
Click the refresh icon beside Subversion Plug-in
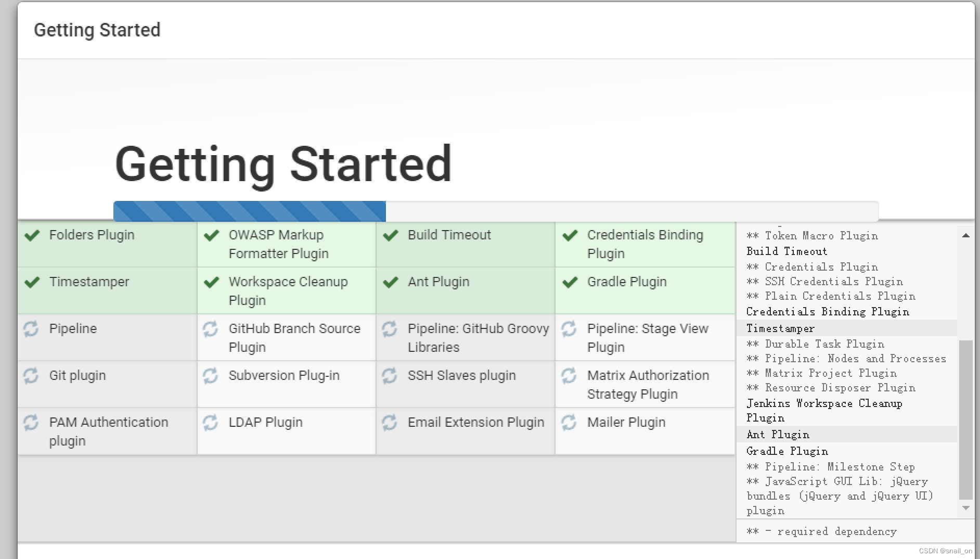210,375
